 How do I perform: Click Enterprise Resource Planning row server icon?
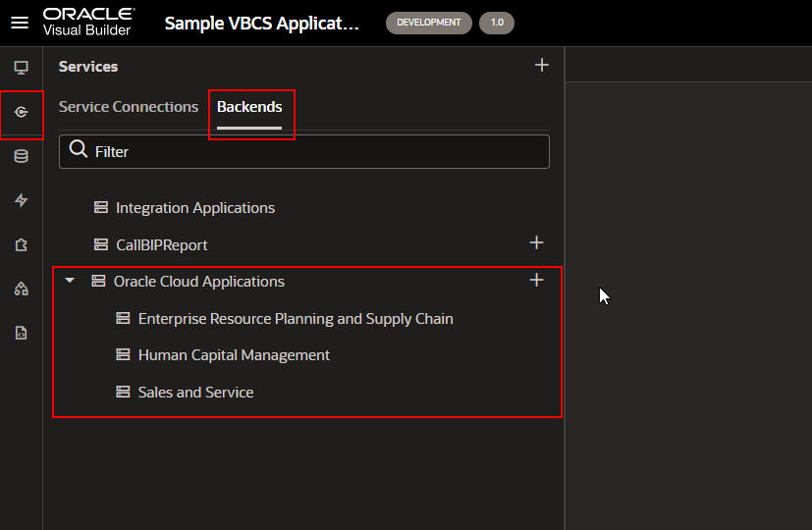(x=123, y=318)
